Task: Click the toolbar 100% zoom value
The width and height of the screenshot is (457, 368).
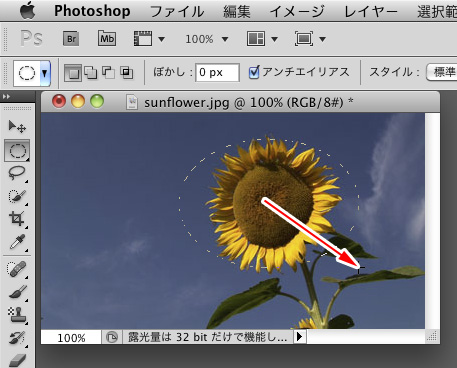Action: [199, 39]
